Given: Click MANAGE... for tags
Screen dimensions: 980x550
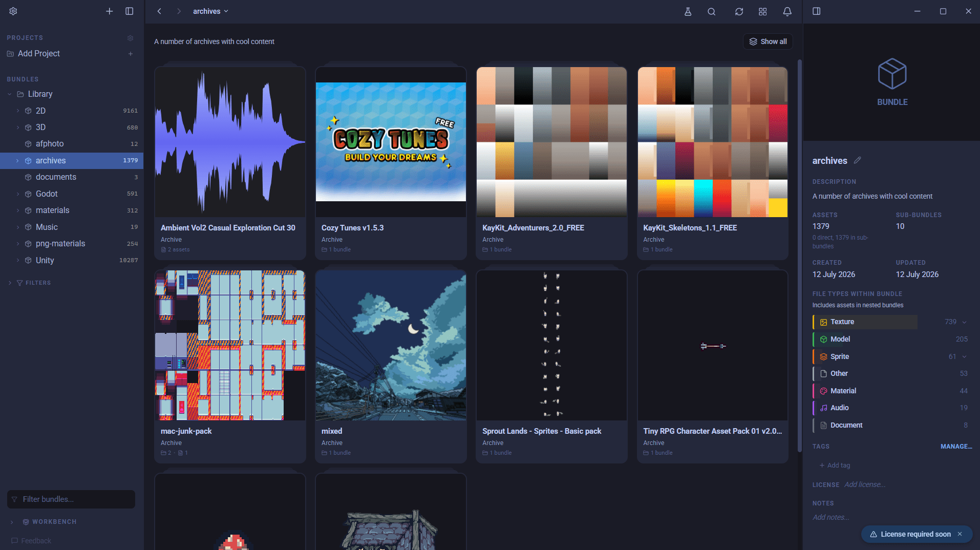Looking at the screenshot, I should pos(956,447).
